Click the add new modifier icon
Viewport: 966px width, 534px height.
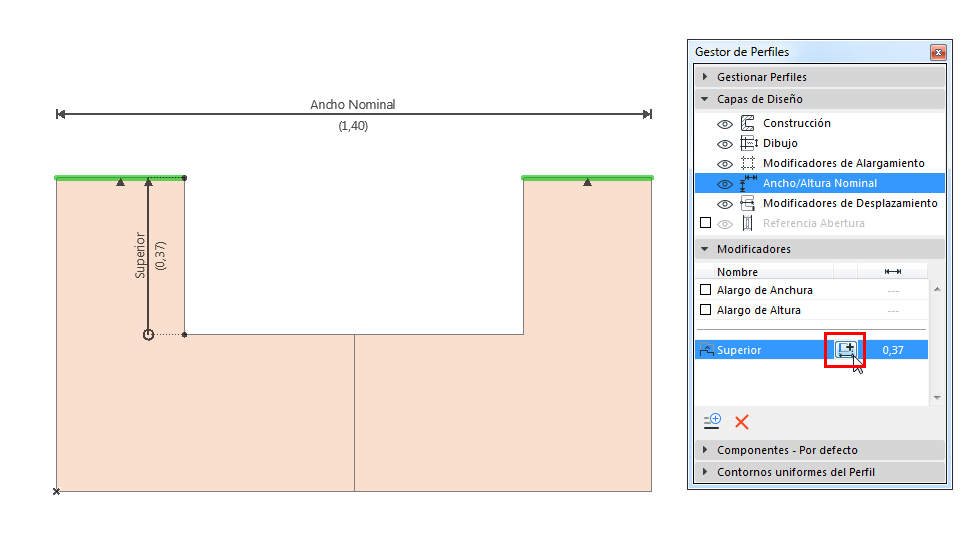click(712, 421)
